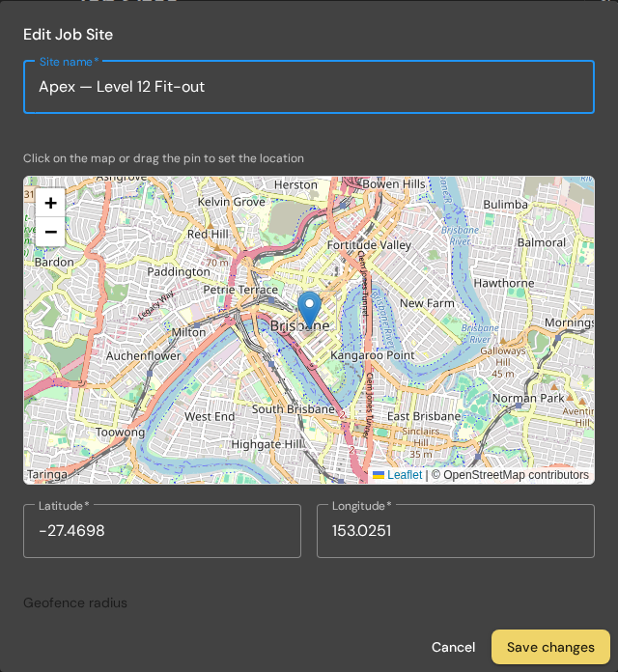The width and height of the screenshot is (618, 672).
Task: Set location at Bulimba label
Action: [x=505, y=205]
